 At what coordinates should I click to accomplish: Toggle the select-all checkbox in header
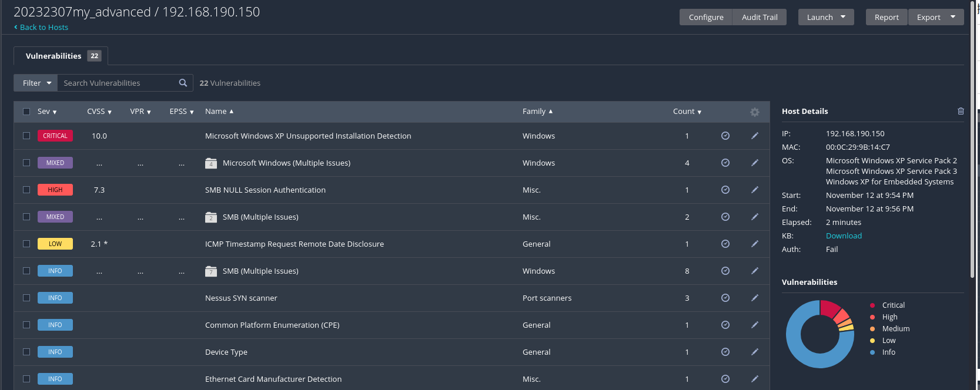pyautogui.click(x=26, y=112)
